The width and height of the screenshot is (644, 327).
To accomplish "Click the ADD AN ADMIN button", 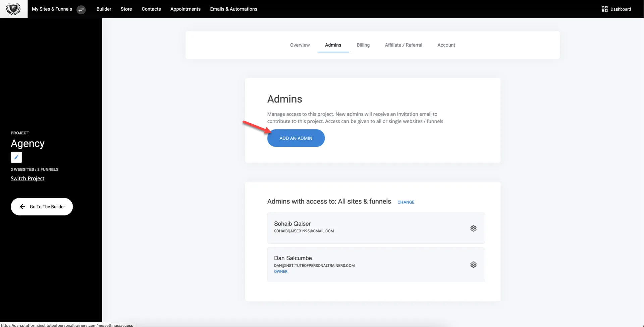I will point(296,138).
